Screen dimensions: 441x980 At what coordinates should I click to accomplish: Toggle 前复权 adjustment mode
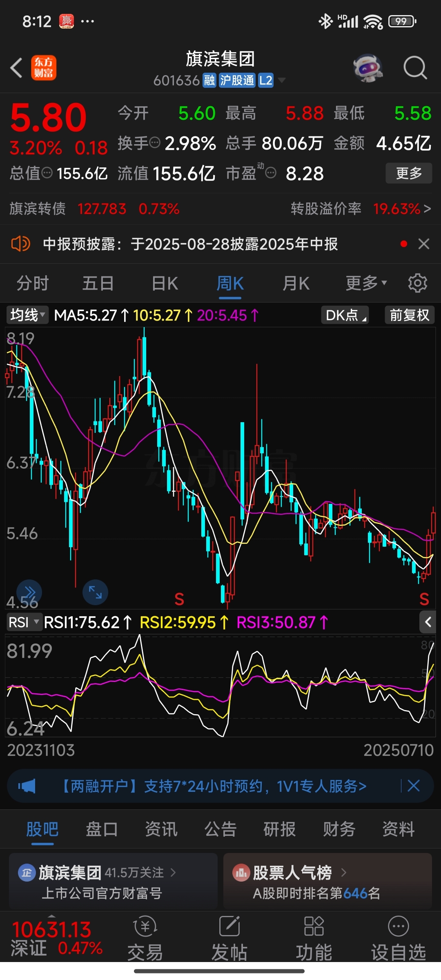point(409,315)
